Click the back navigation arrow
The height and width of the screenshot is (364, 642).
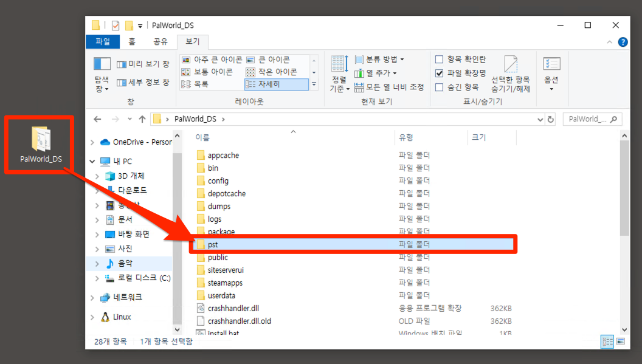(97, 119)
